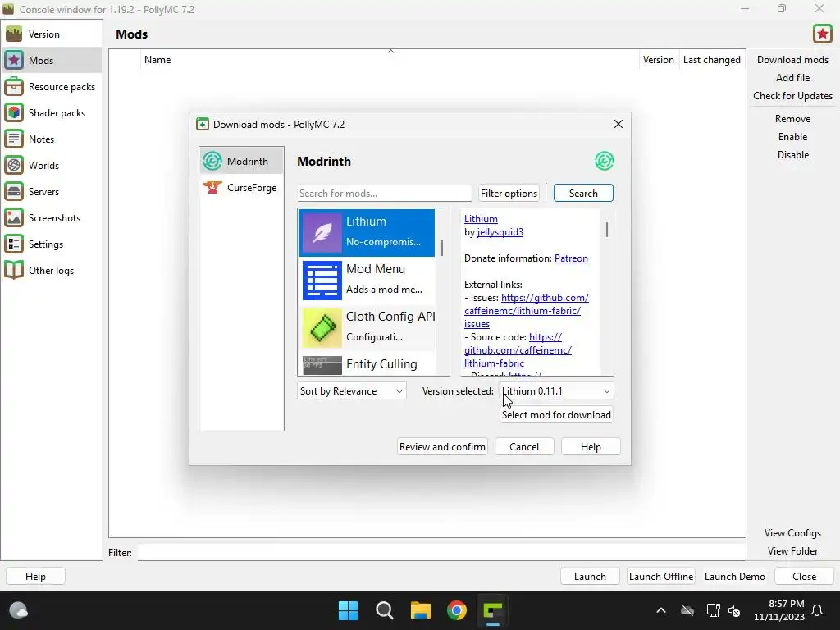Click the Help button in dialog
Viewport: 840px width, 630px height.
(x=591, y=447)
